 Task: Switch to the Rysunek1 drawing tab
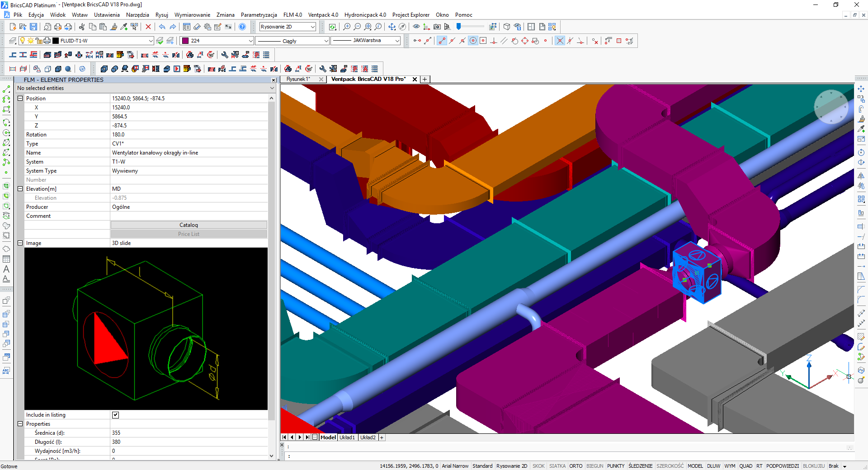298,80
